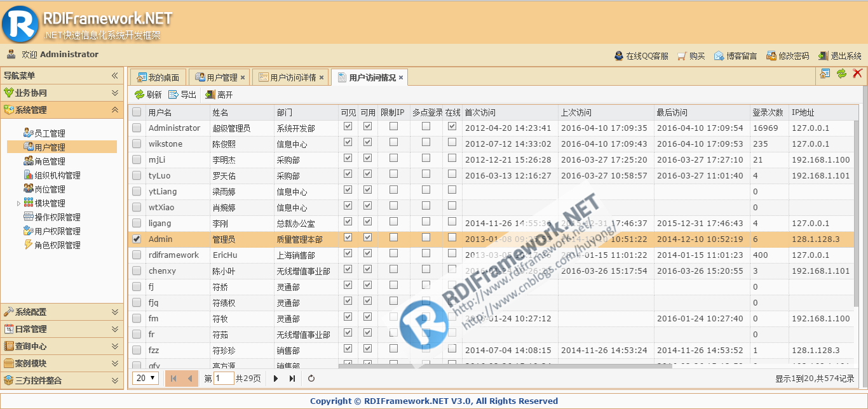Uncheck the Admin row checkbox
The height and width of the screenshot is (409, 868).
coord(137,239)
